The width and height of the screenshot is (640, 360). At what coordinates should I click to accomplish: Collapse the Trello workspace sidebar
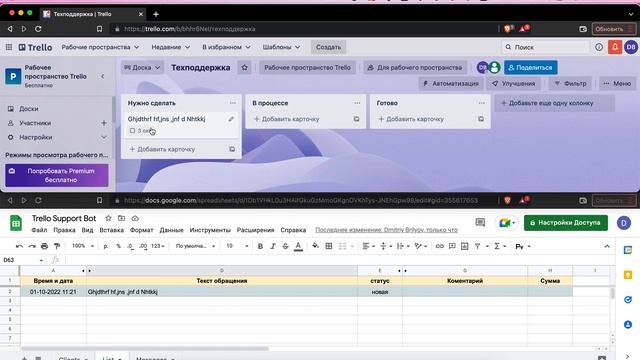pos(102,76)
